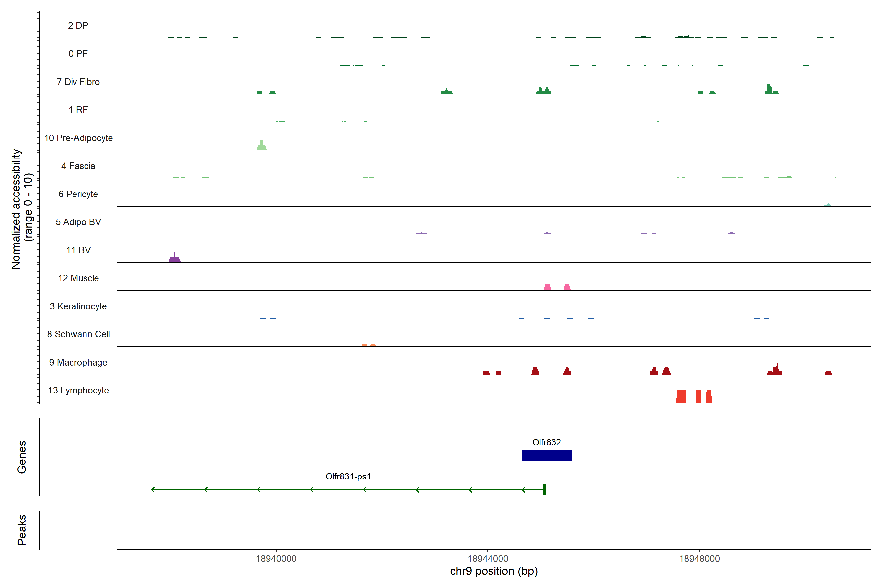The image size is (882, 588).
Task: Click the largest red Lymphocyte peak
Action: point(681,396)
